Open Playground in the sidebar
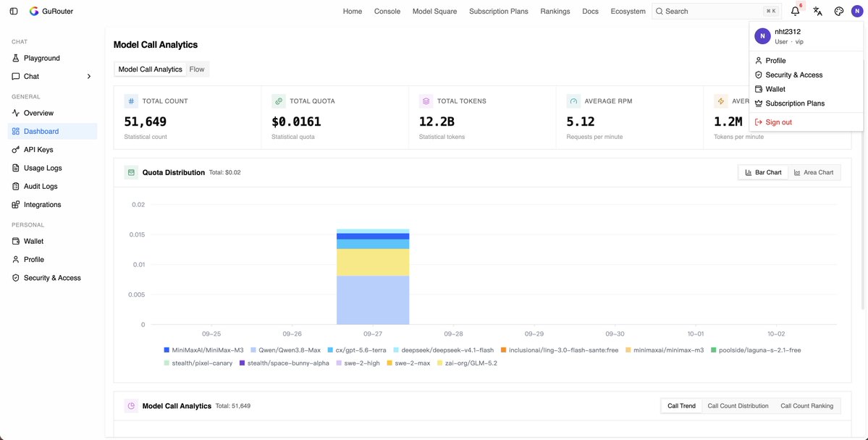 [53, 58]
